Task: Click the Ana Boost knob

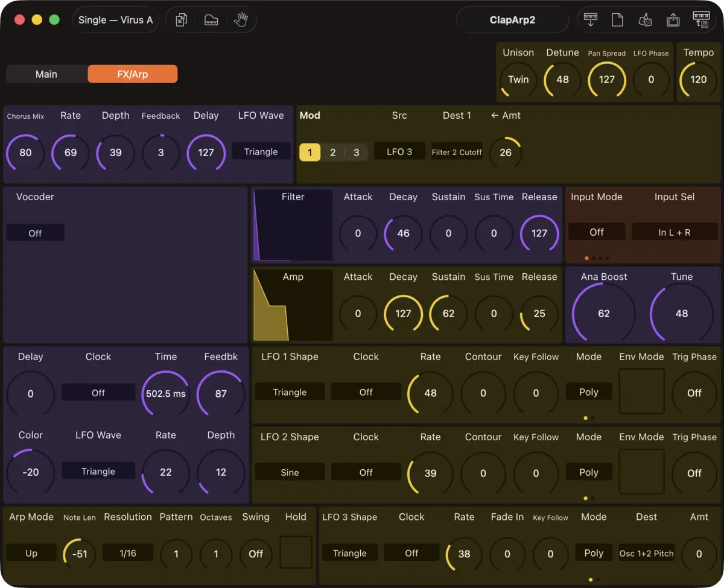Action: [x=604, y=314]
